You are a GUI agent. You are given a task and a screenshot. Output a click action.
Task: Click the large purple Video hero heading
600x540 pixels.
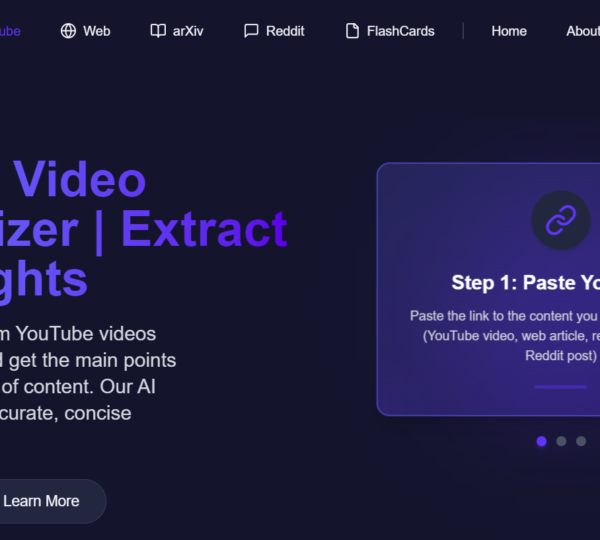(79, 180)
